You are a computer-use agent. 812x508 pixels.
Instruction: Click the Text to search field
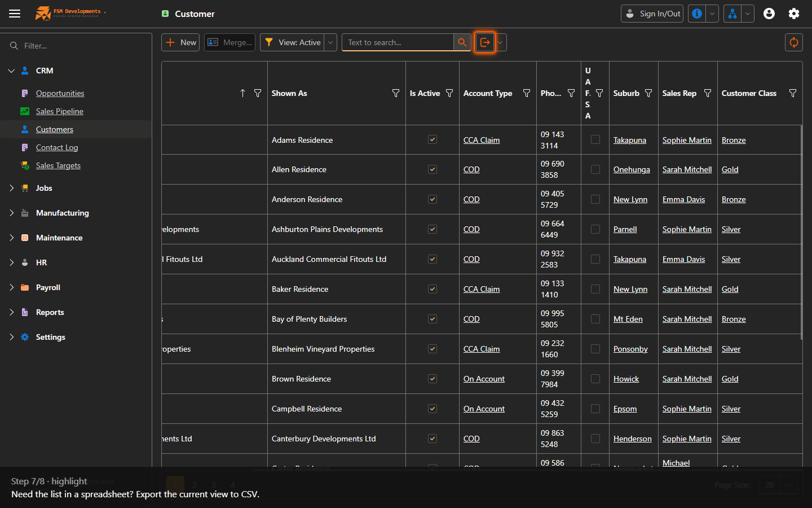[x=398, y=42]
